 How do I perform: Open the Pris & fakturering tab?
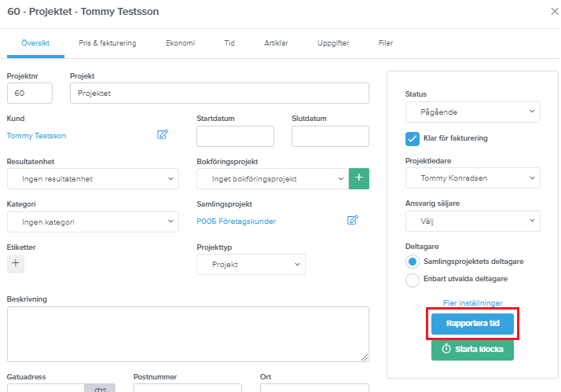click(108, 43)
